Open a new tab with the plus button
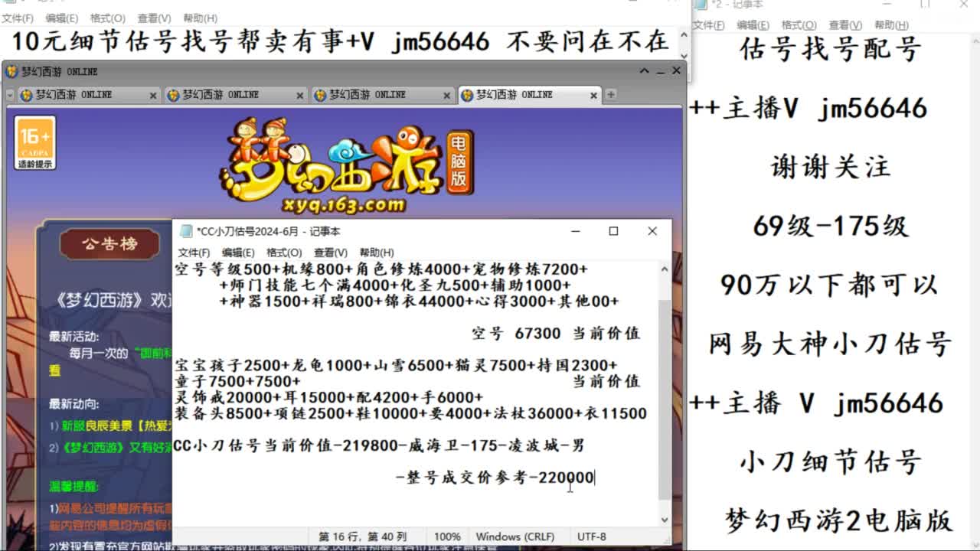980x551 pixels. 610,95
